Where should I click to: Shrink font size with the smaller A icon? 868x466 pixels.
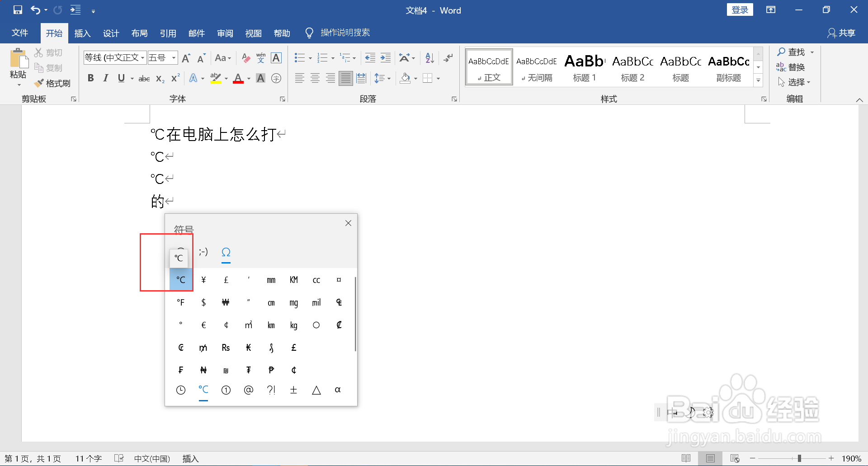pyautogui.click(x=202, y=58)
